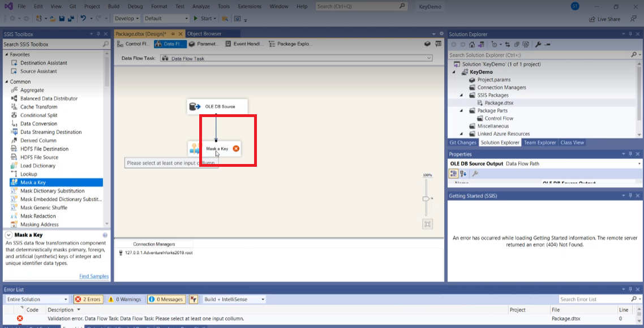Click the Find in Files icon
644x328 pixels.
pos(225,19)
